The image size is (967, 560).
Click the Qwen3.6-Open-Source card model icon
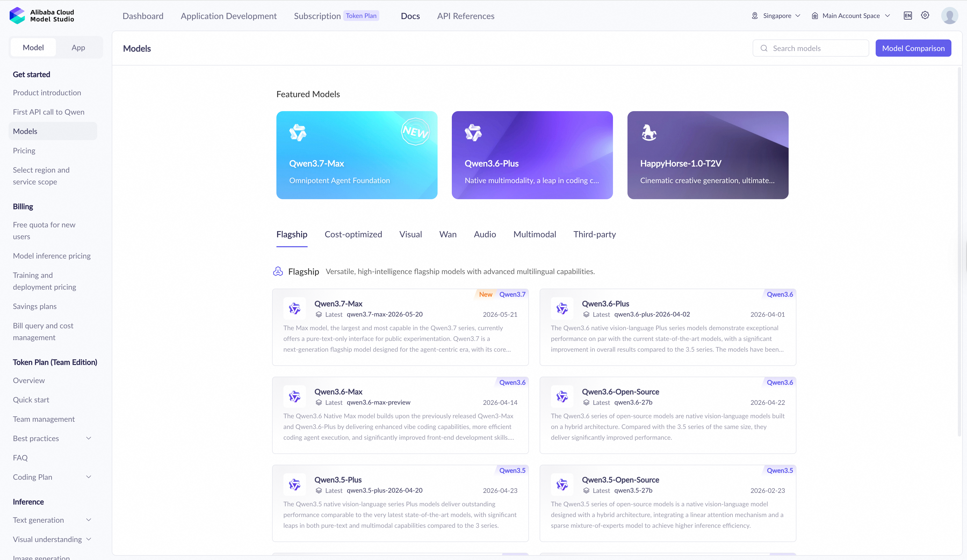562,396
